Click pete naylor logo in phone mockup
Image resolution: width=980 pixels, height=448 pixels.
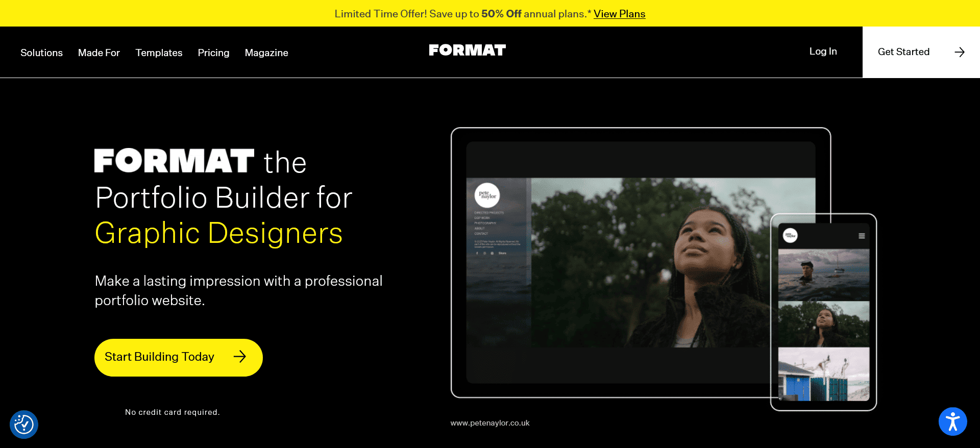pos(790,235)
